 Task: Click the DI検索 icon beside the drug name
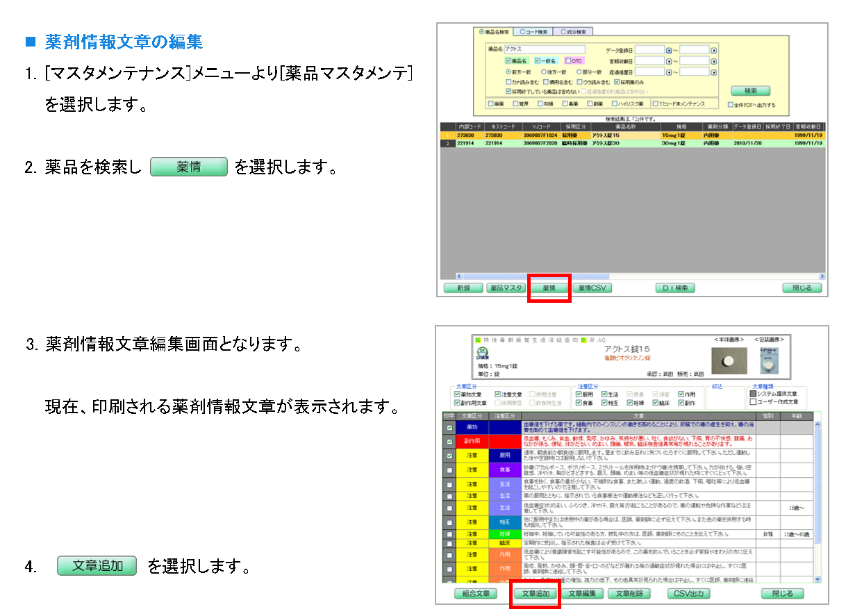click(x=481, y=353)
